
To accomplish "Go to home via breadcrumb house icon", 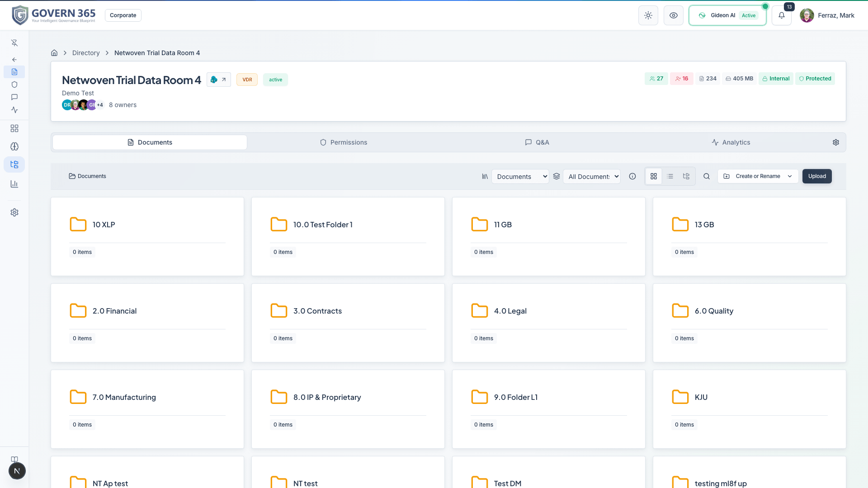I will click(54, 53).
